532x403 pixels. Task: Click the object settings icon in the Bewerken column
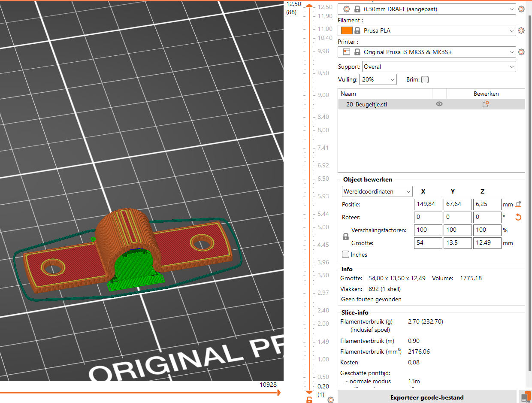[x=485, y=104]
